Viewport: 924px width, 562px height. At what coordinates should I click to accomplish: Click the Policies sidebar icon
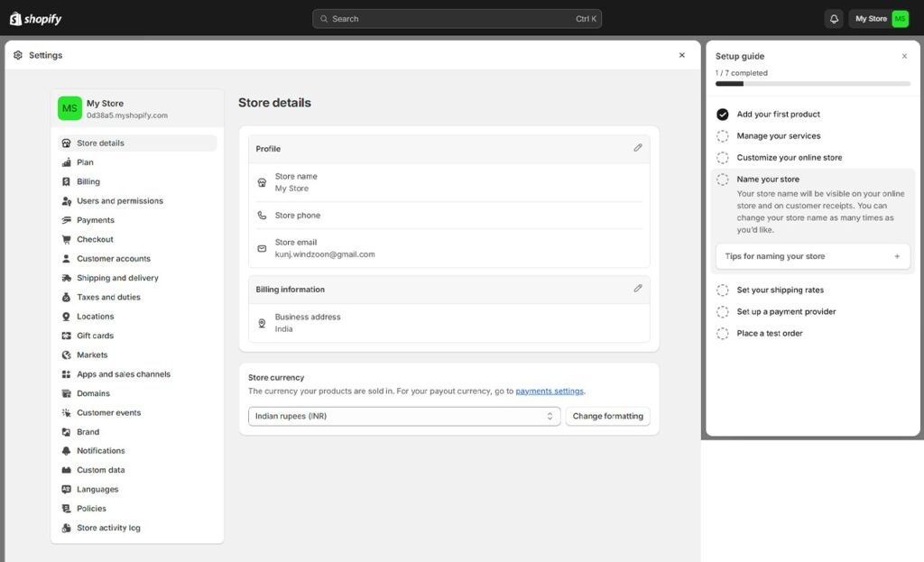66,509
